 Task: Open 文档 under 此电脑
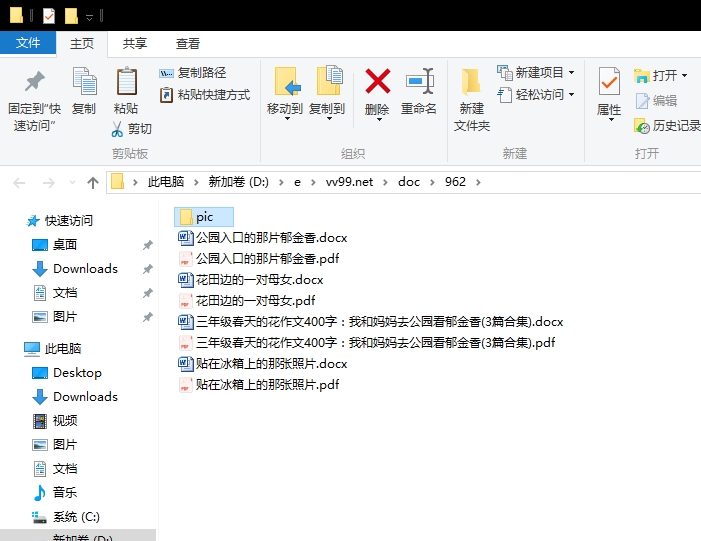[55, 469]
